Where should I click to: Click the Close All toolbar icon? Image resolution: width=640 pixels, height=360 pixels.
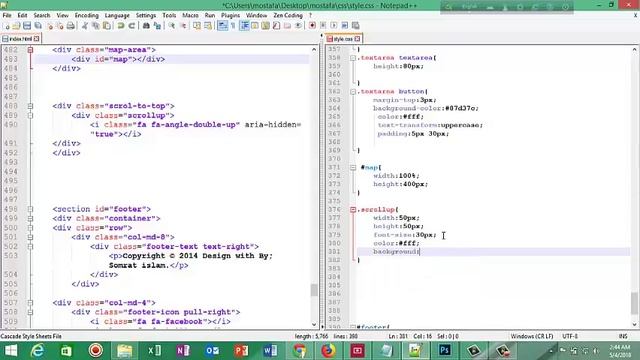click(x=60, y=26)
